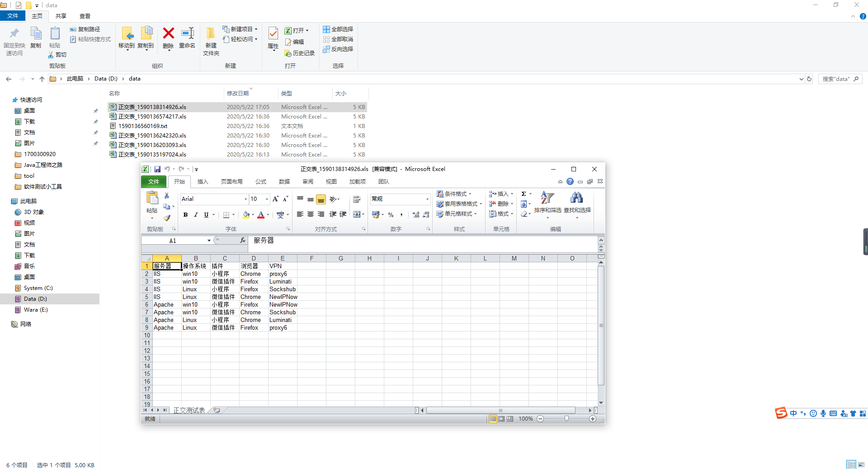Toggle Italic formatting in Excel

pos(196,215)
